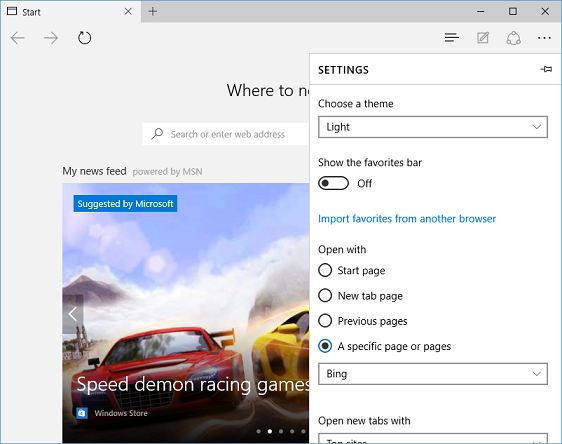Select the Start tab
The height and width of the screenshot is (444, 562).
tap(70, 11)
